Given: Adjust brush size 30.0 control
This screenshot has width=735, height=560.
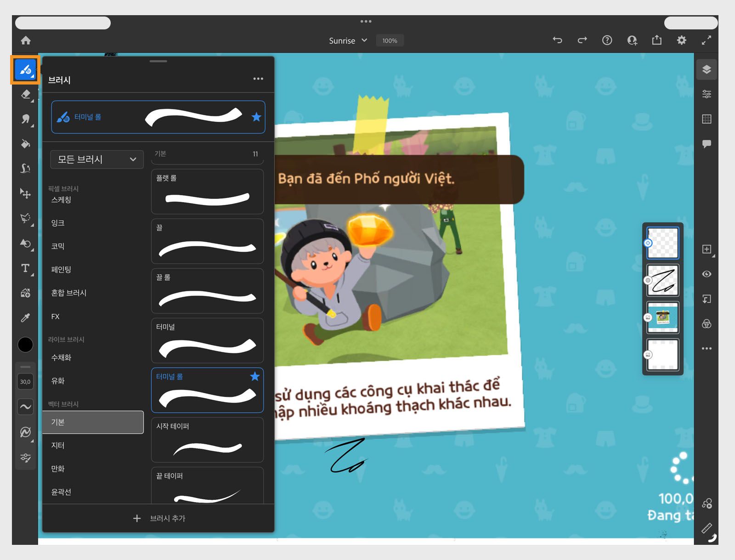Looking at the screenshot, I should [x=25, y=382].
